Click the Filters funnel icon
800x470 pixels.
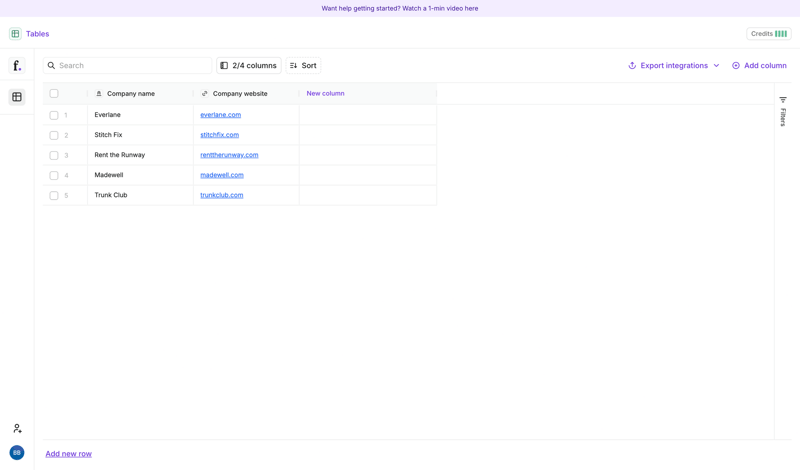click(783, 100)
